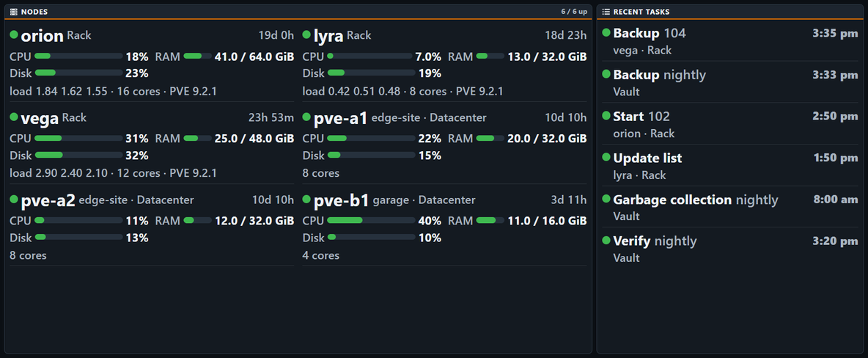This screenshot has width=868, height=358.
Task: Open the Update list task entry
Action: coord(730,166)
